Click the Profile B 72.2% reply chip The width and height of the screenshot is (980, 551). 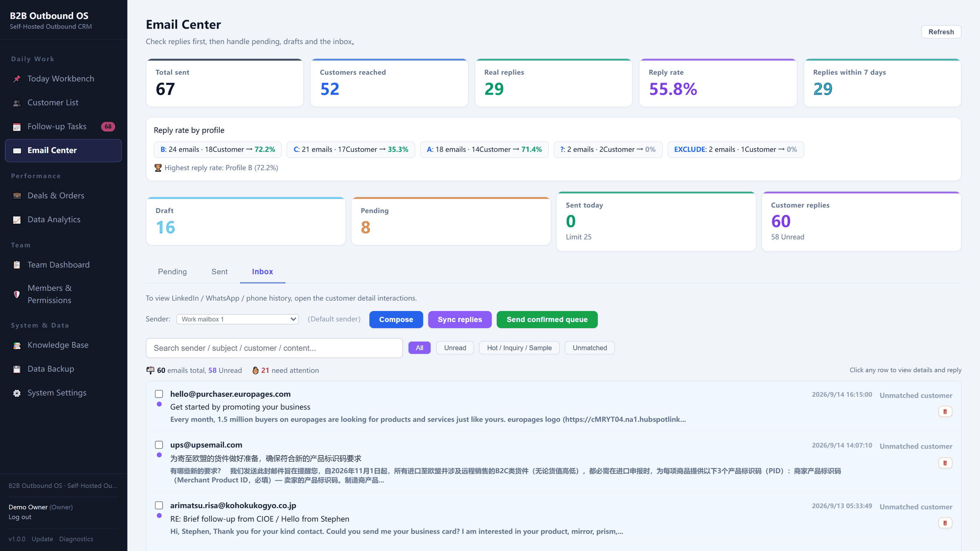click(x=218, y=149)
